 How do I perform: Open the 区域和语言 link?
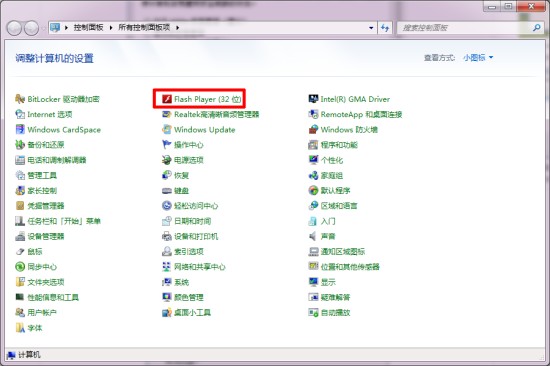339,206
